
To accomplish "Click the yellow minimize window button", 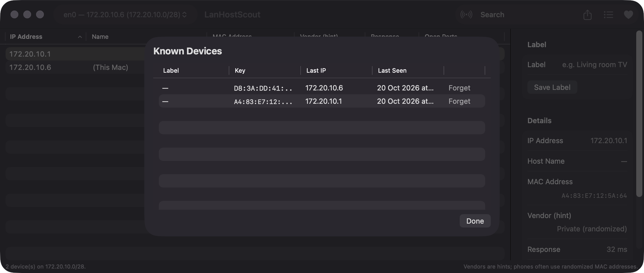I will [x=27, y=14].
